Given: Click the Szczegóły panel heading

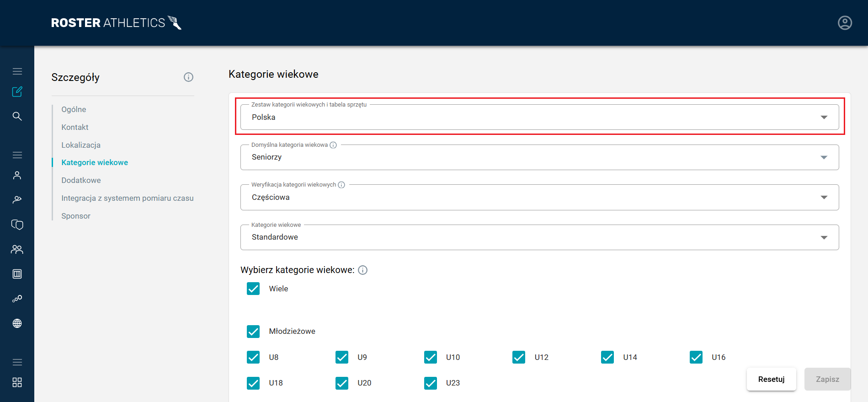Looking at the screenshot, I should 75,77.
